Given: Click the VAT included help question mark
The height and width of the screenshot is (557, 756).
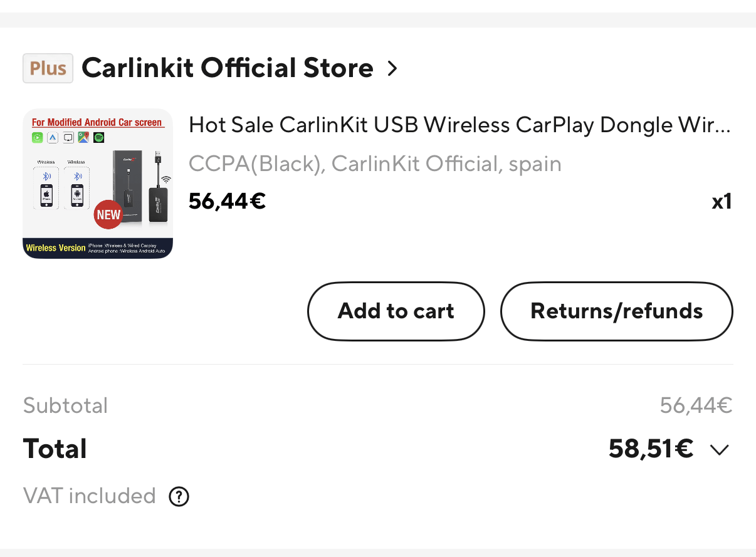Looking at the screenshot, I should point(179,497).
